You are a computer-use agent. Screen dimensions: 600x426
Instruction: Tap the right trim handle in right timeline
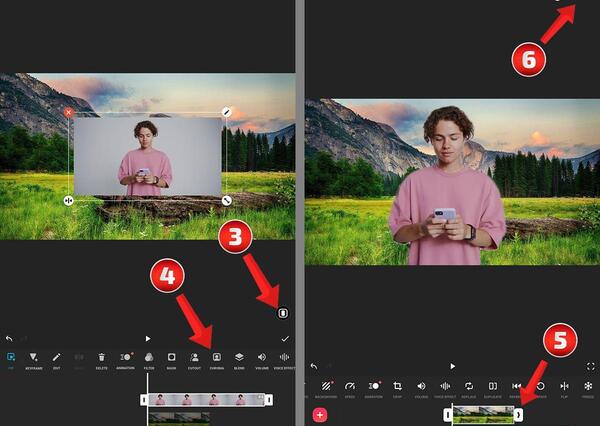518,415
